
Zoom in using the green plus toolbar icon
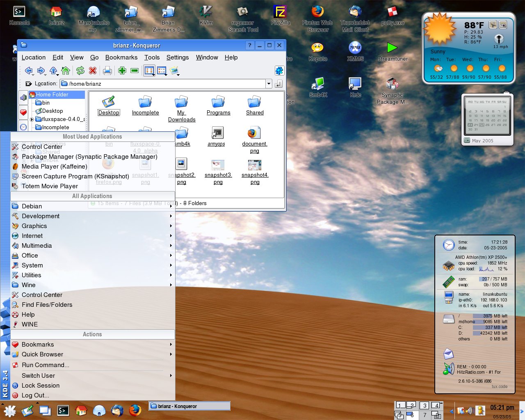[x=122, y=71]
